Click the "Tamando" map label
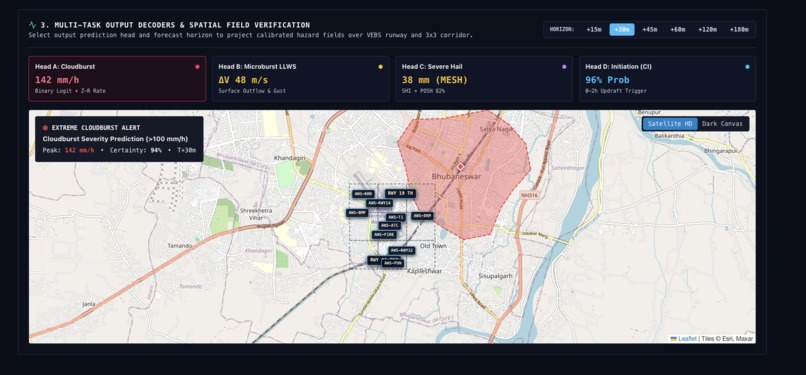This screenshot has height=375, width=806. 179,246
